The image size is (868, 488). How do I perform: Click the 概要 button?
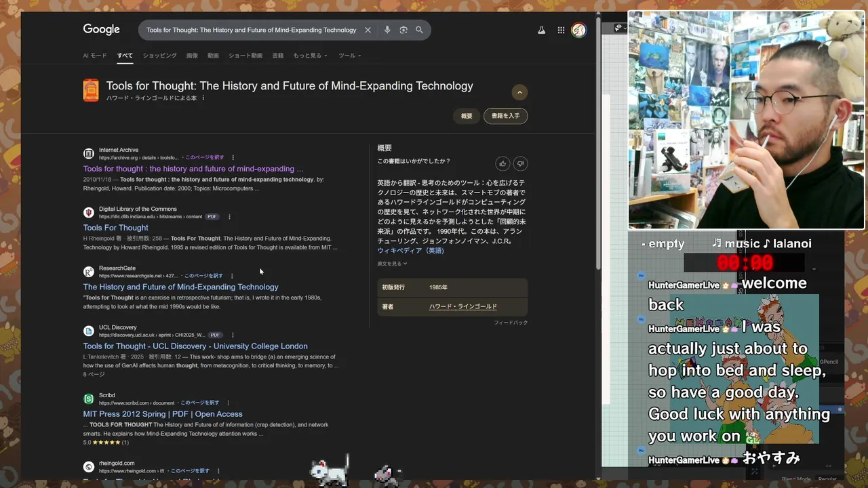pos(467,116)
